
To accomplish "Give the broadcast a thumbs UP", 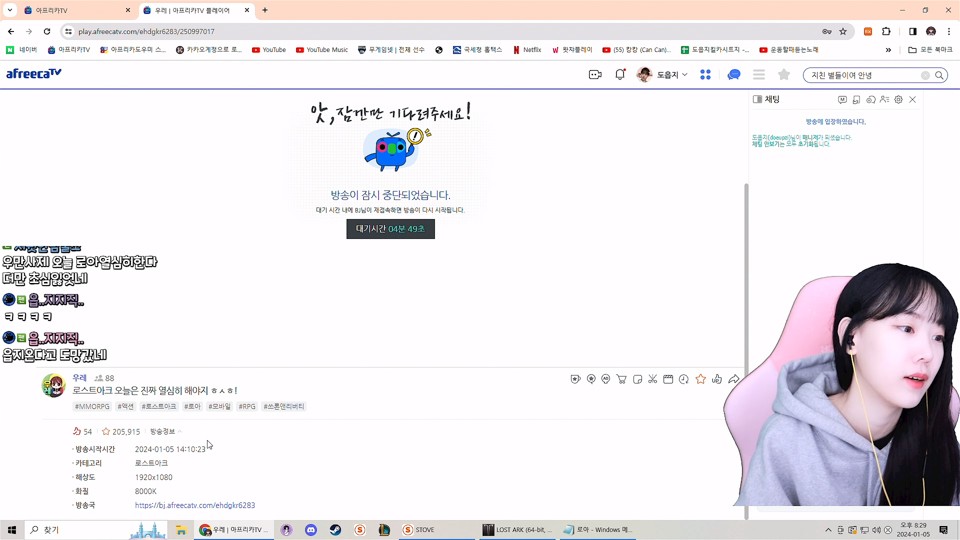I will (x=717, y=380).
